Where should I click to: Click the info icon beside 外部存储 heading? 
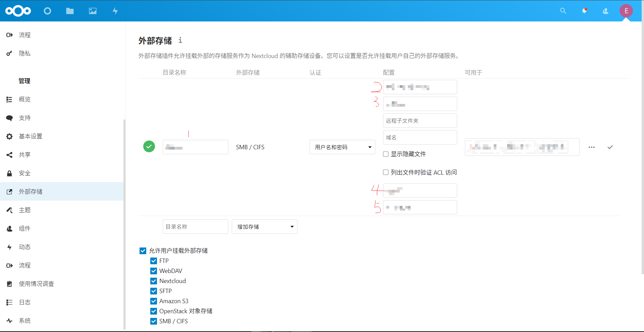pyautogui.click(x=180, y=40)
